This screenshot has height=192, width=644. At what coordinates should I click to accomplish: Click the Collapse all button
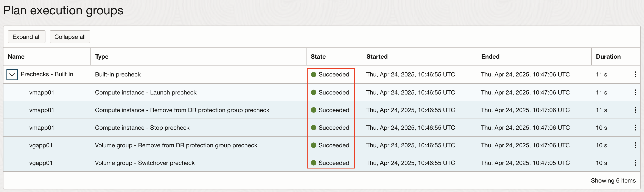70,37
